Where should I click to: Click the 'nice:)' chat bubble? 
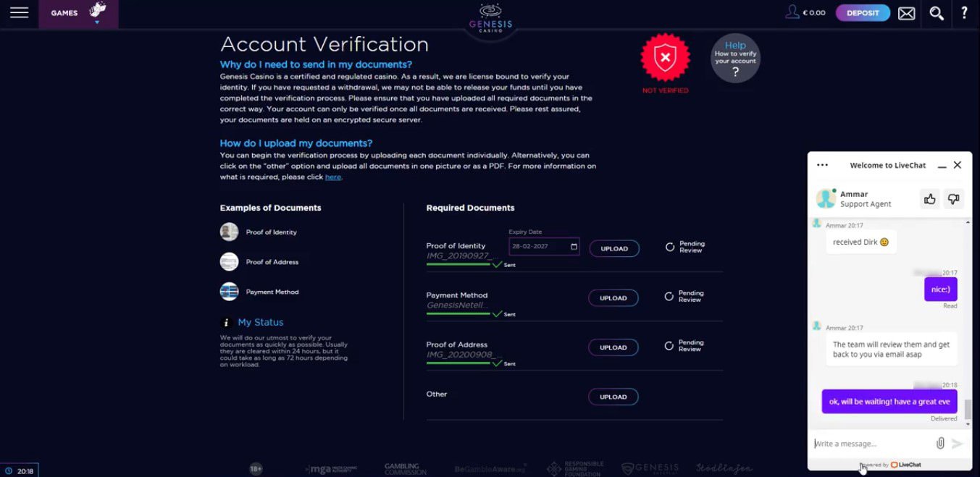(x=941, y=290)
